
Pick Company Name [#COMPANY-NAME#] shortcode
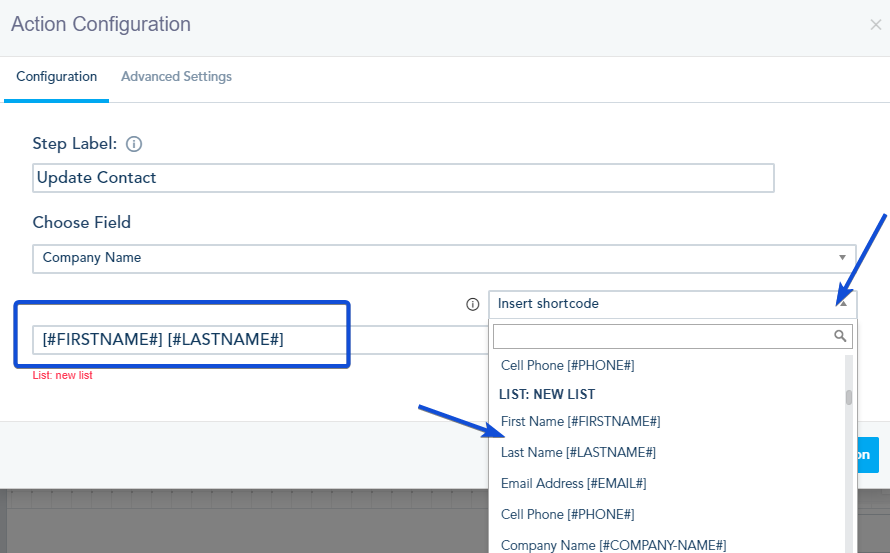coord(613,545)
